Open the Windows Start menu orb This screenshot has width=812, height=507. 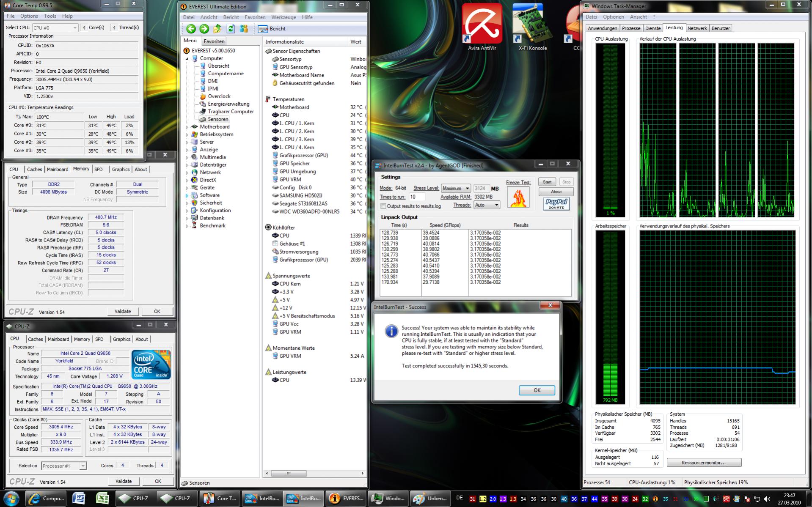tap(12, 498)
